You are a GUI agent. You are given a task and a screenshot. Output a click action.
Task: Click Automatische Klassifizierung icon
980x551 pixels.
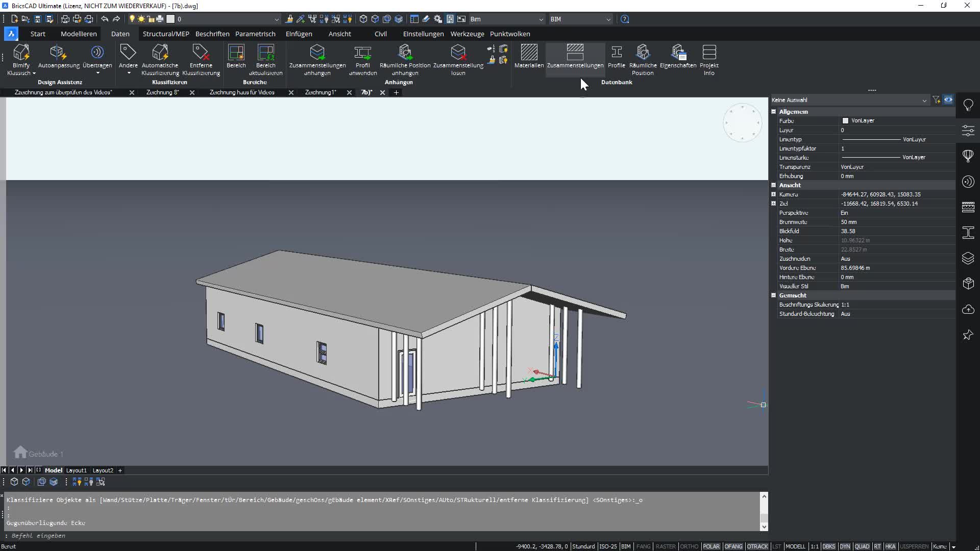point(160,60)
